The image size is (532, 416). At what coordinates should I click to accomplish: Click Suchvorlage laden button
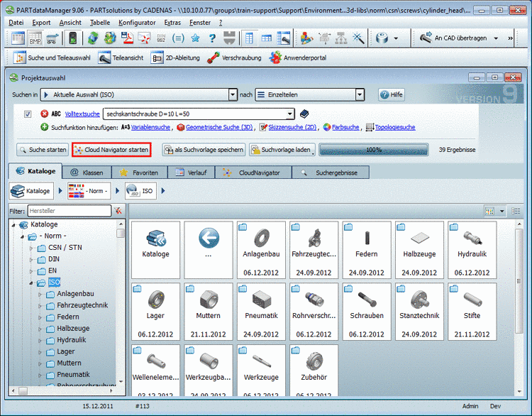coord(282,150)
